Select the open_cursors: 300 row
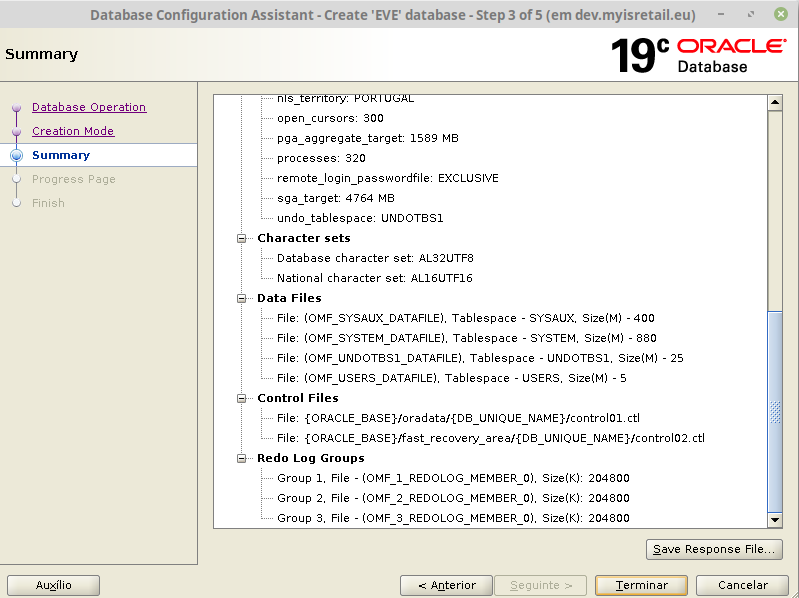Image resolution: width=799 pixels, height=598 pixels. (330, 118)
